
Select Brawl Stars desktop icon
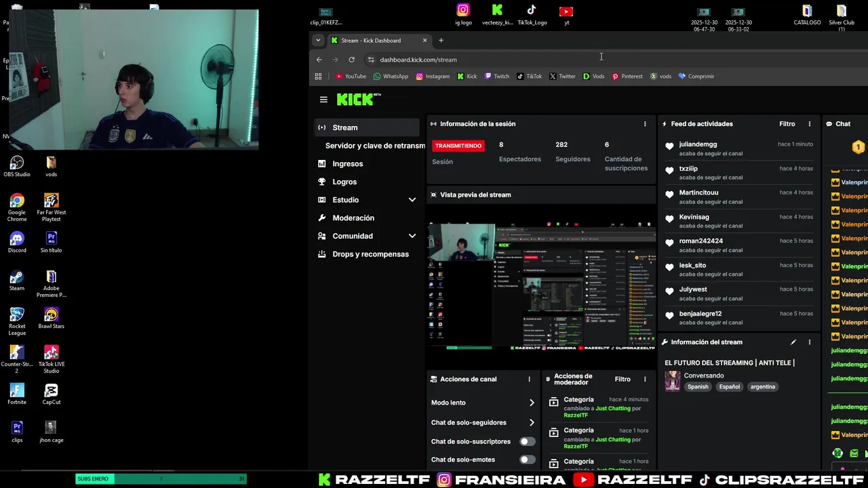[x=51, y=319]
